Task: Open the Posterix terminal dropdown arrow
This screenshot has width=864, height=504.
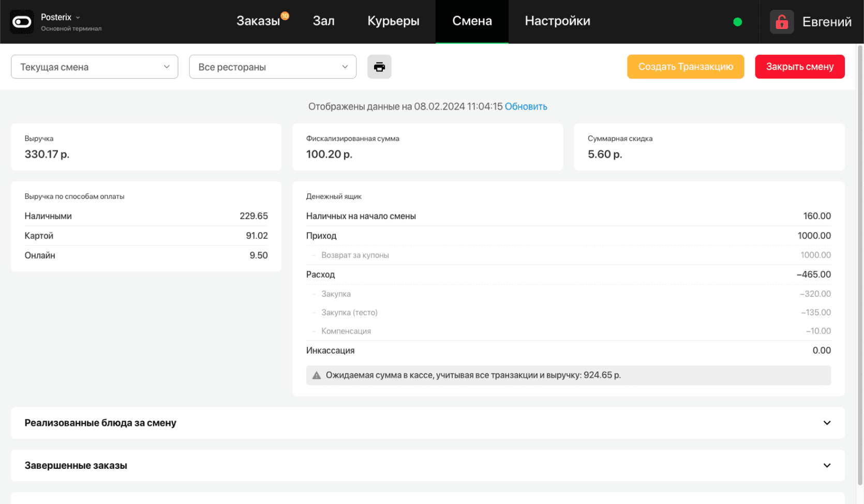Action: (x=78, y=18)
